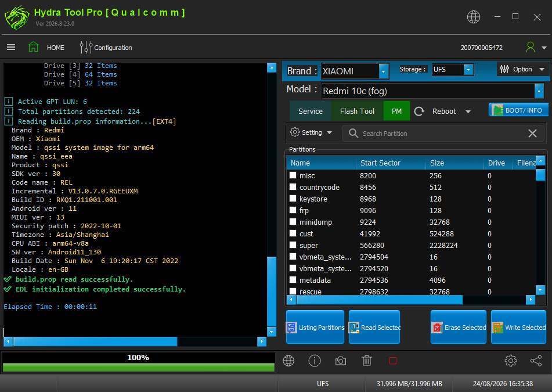Click log panel scroll-up arrow
Screen dimensions: 552x392
coord(272,67)
